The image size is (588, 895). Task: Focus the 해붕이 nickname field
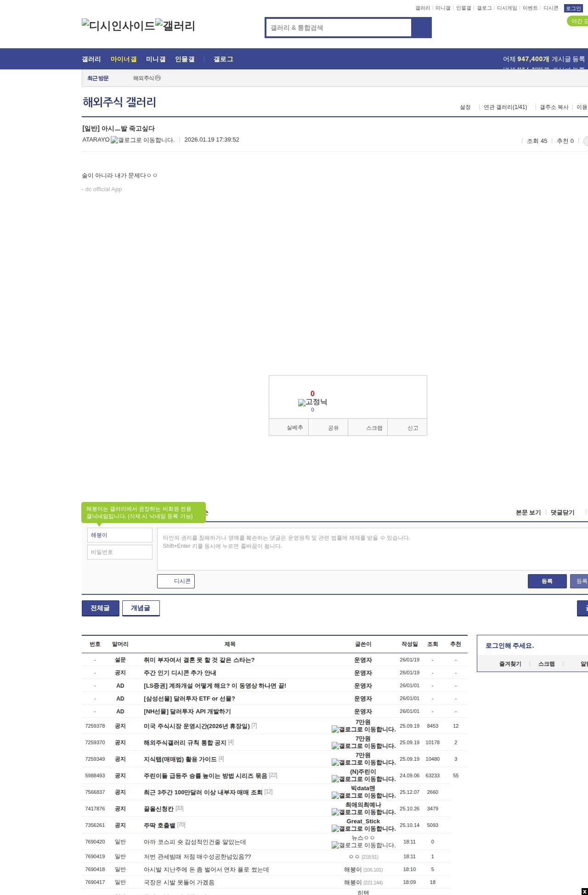point(120,535)
